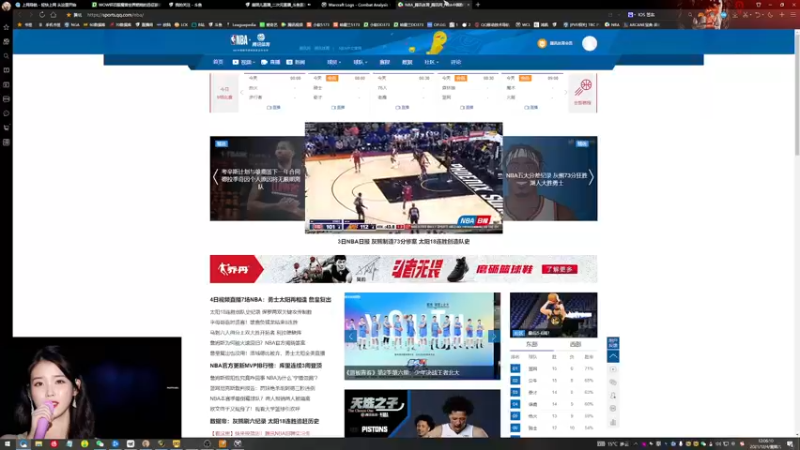Expand the 球队 navigation dropdown
The image size is (800, 450).
coord(360,62)
